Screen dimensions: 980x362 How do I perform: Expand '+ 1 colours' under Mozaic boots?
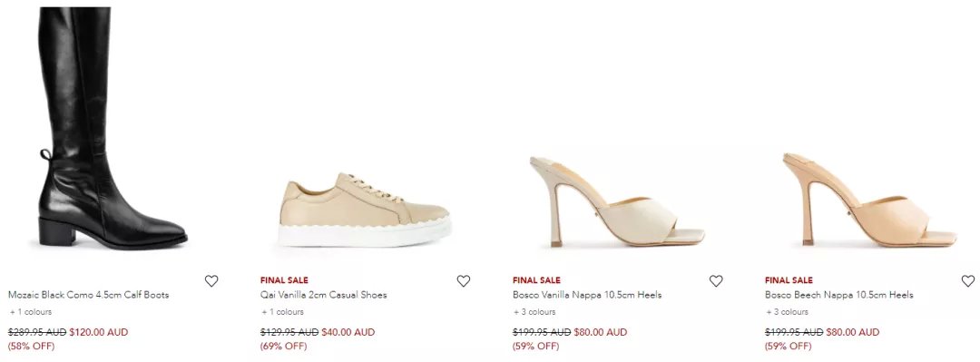pyautogui.click(x=31, y=311)
